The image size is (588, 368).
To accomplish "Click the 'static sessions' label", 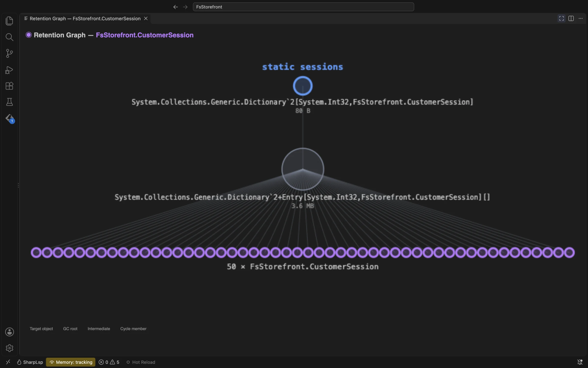I will point(303,67).
